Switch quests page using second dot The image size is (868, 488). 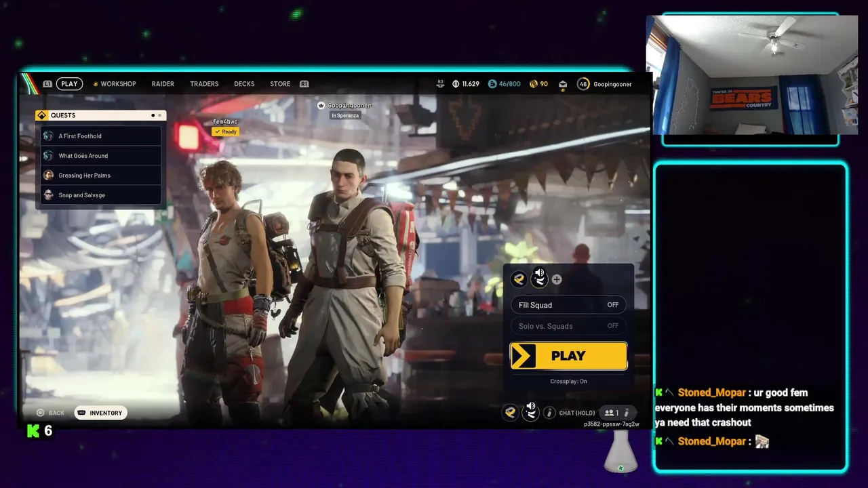(159, 115)
